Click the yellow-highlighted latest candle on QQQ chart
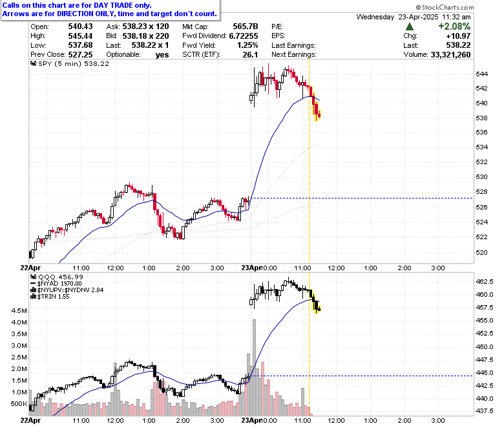 pyautogui.click(x=319, y=309)
